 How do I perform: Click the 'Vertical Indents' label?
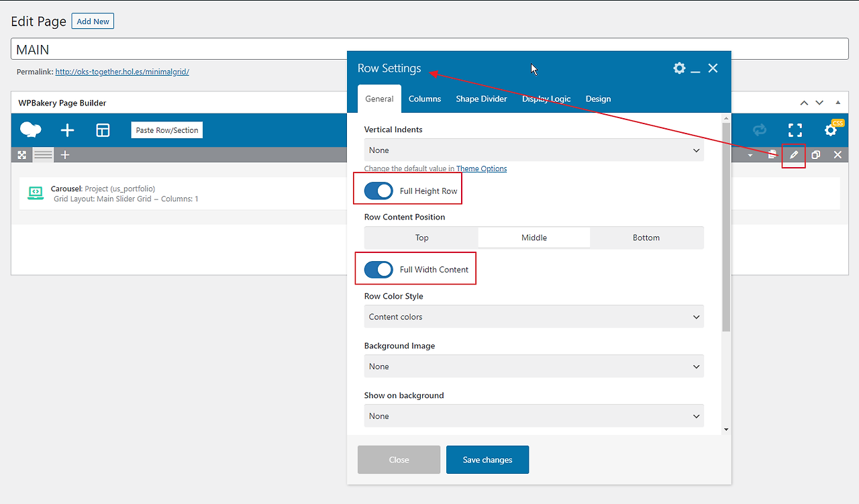pos(393,130)
